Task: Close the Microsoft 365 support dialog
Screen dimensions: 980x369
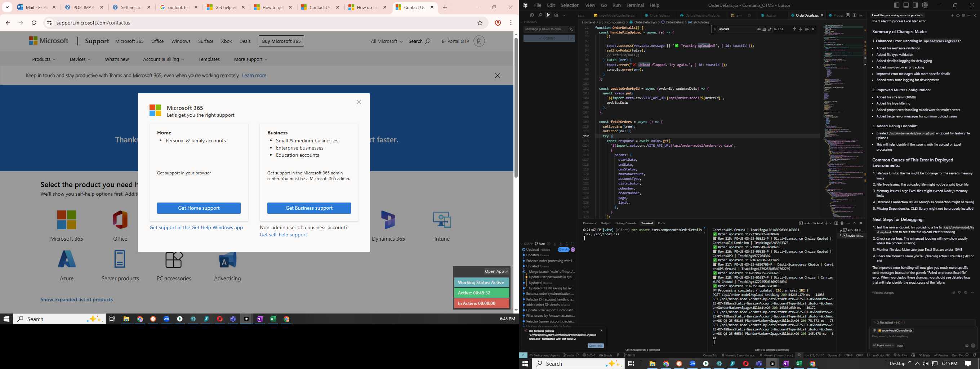Action: (x=359, y=102)
